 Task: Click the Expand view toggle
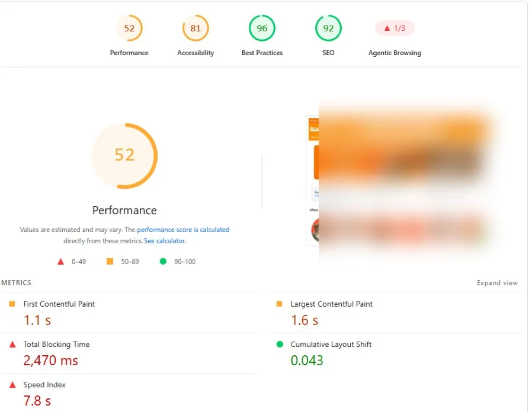point(497,283)
